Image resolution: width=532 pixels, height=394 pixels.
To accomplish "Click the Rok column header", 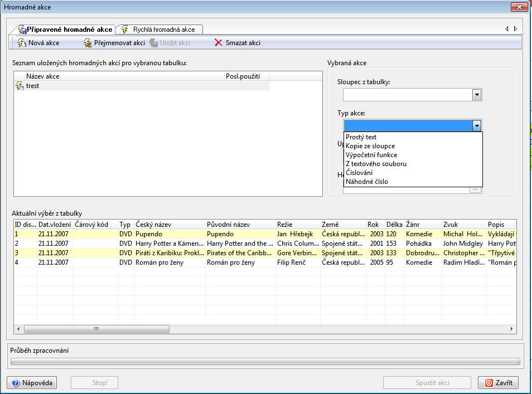I will tap(375, 225).
